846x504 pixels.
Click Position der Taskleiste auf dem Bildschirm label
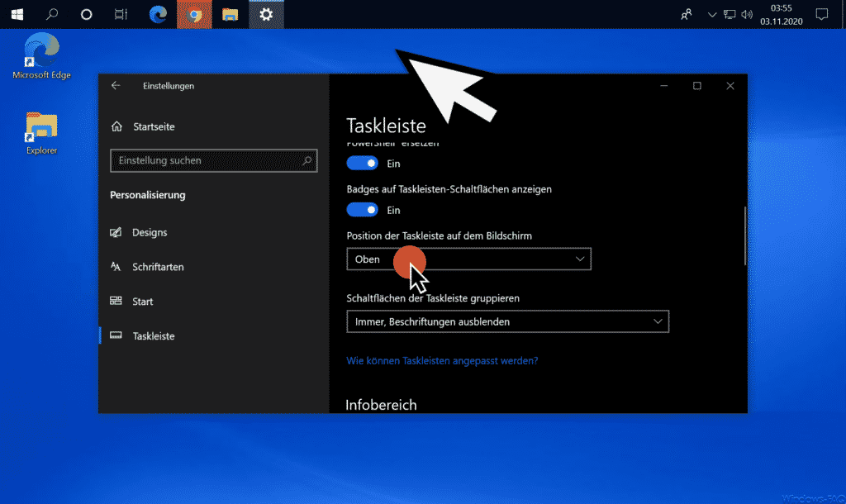[440, 235]
